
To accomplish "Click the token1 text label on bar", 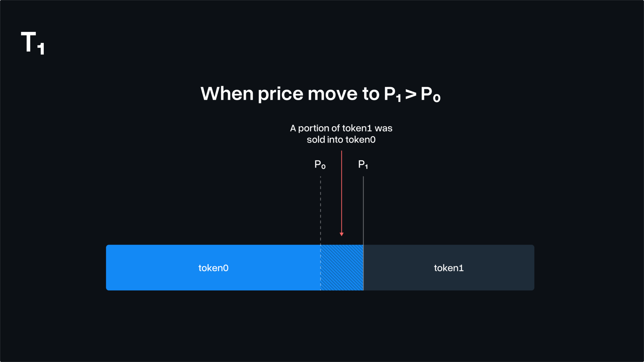I will tap(449, 268).
